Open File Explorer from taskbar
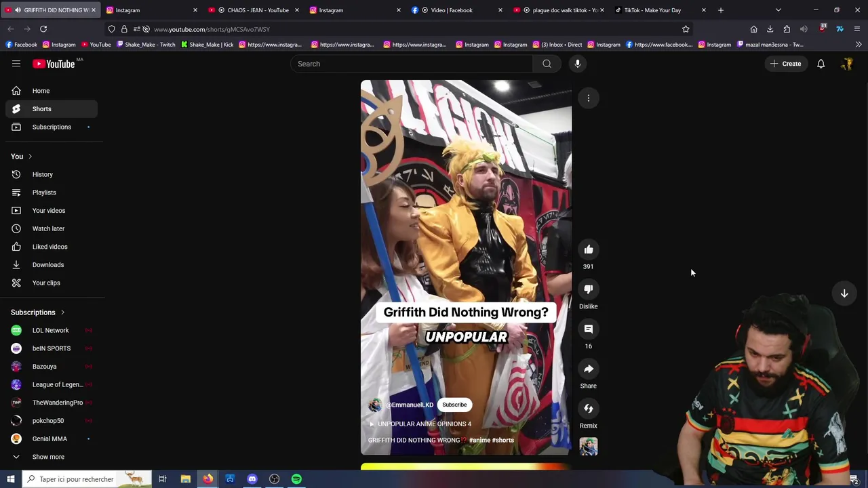Screen dimensions: 868x488 coord(186,479)
